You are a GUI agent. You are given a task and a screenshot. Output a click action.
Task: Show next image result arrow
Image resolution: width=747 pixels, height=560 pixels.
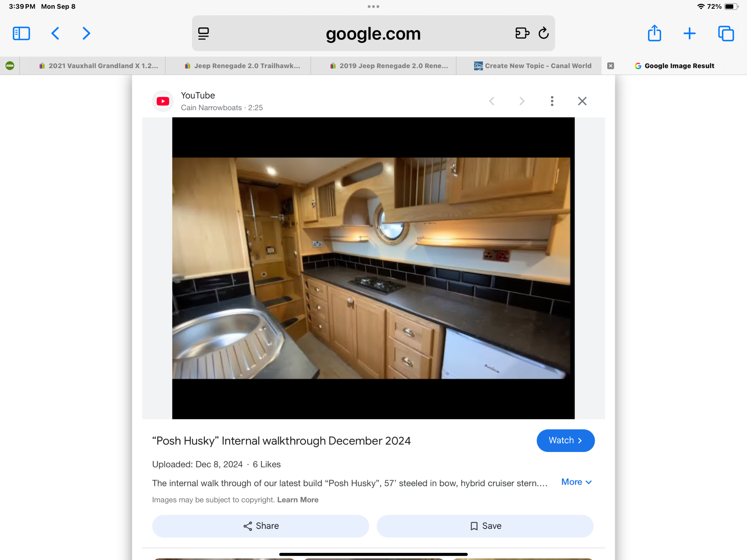click(x=522, y=101)
